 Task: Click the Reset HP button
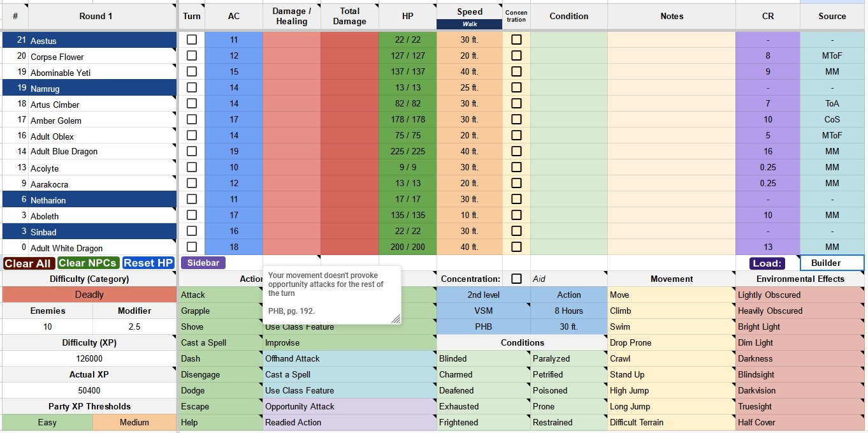(x=148, y=263)
